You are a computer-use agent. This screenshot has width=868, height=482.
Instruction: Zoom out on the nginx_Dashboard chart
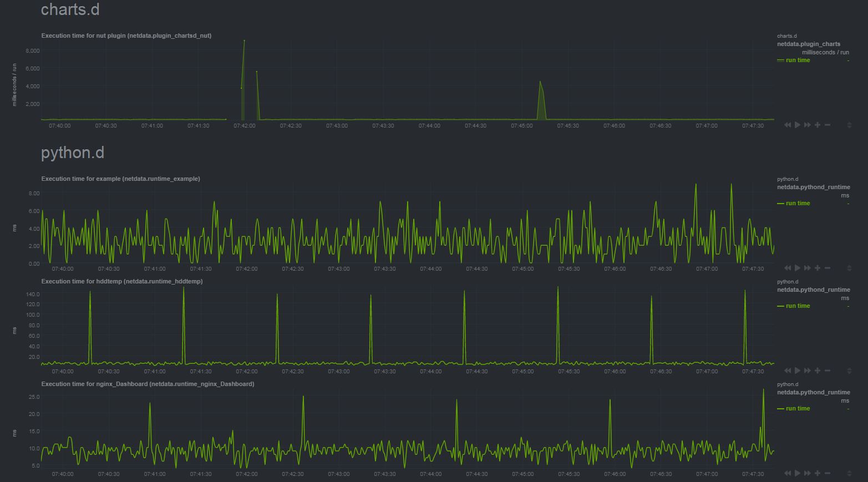point(827,473)
